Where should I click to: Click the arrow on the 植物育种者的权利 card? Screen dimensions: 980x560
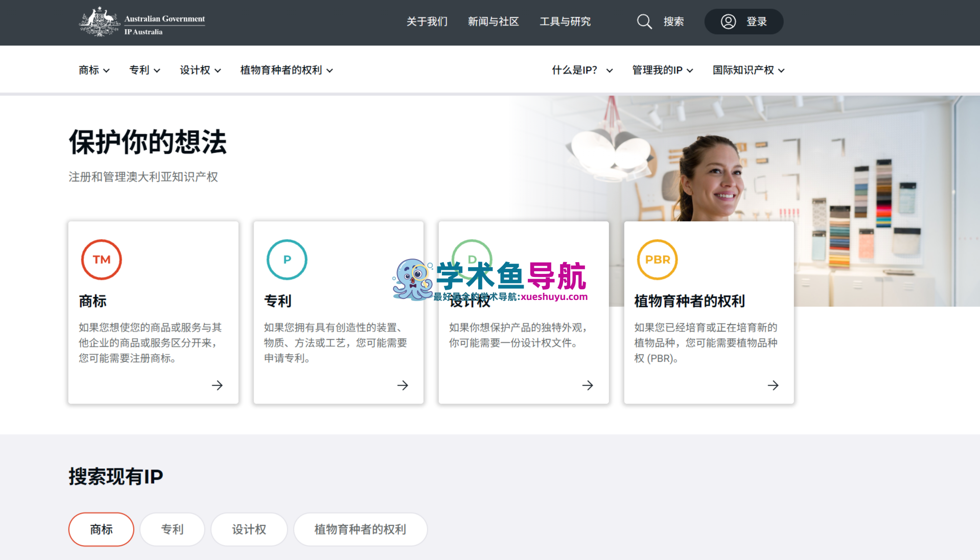tap(773, 385)
